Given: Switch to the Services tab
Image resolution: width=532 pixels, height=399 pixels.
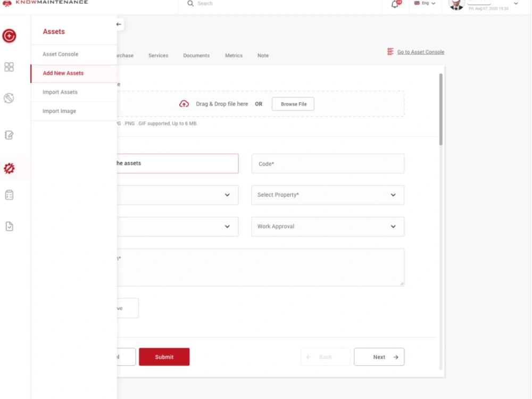Looking at the screenshot, I should (x=158, y=55).
